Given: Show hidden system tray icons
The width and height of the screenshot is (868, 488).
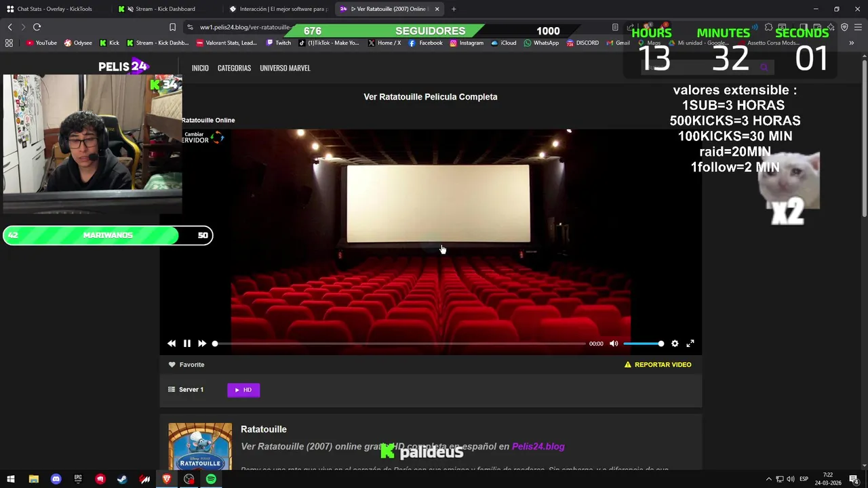Looking at the screenshot, I should click(x=768, y=479).
